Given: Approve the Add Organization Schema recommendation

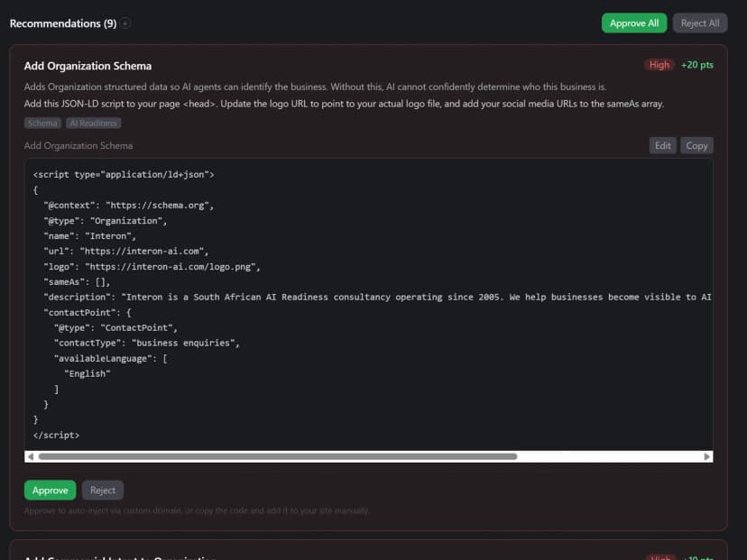Looking at the screenshot, I should (x=50, y=490).
